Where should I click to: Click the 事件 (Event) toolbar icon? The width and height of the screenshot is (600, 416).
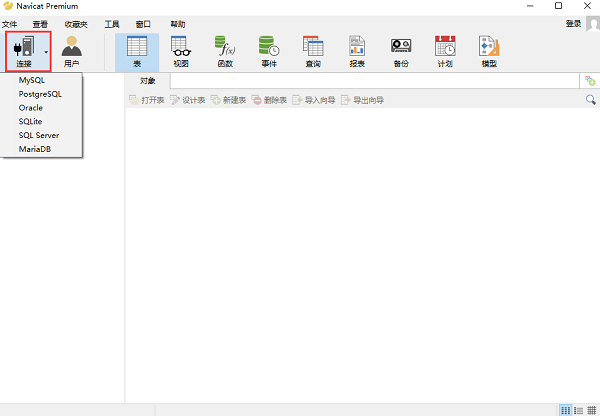[269, 50]
